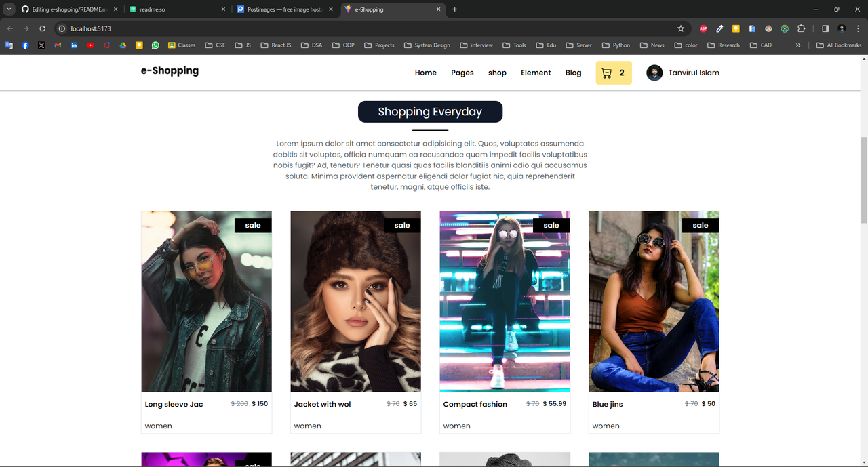Screen dimensions: 868x467
Task: Expand the System Design bookmark folder
Action: [427, 45]
